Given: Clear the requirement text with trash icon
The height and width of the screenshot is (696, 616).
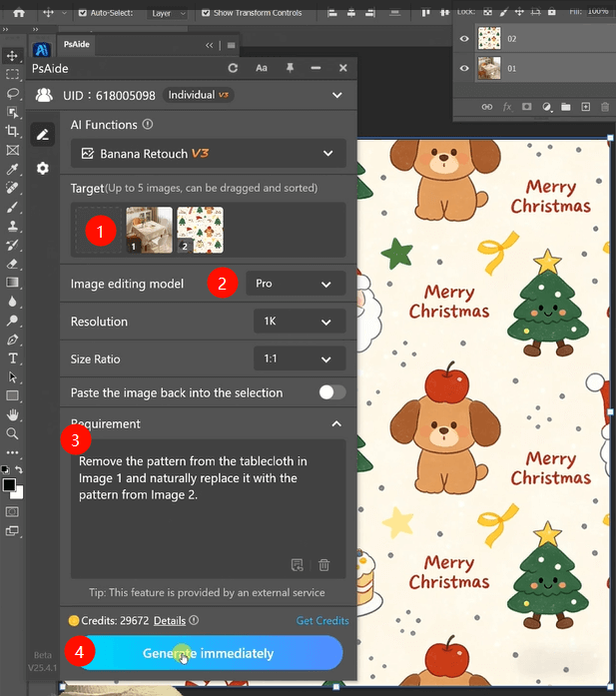Looking at the screenshot, I should [x=323, y=565].
